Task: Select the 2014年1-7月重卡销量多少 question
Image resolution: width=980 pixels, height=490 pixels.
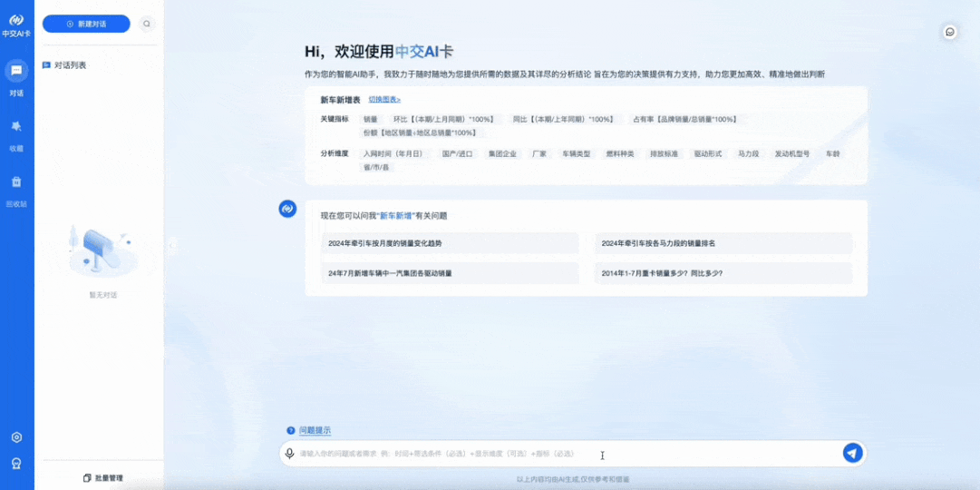Action: pyautogui.click(x=723, y=273)
